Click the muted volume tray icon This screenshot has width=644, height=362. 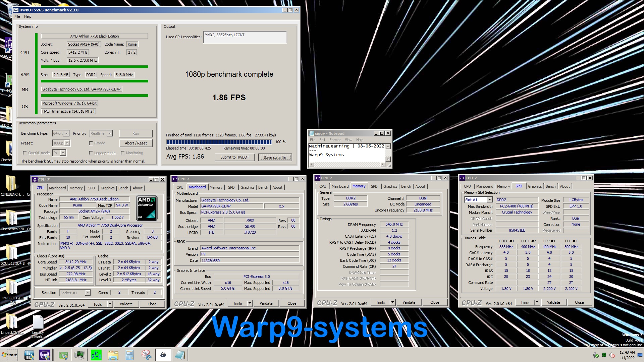612,355
